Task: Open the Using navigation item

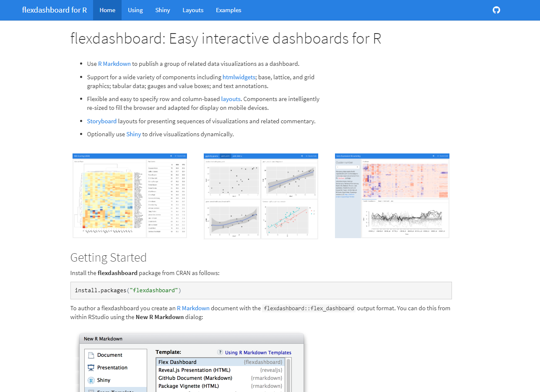Action: coord(135,10)
